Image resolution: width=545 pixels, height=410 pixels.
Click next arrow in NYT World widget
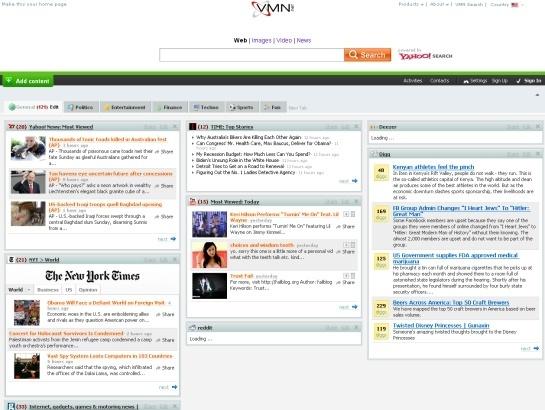pyautogui.click(x=174, y=387)
